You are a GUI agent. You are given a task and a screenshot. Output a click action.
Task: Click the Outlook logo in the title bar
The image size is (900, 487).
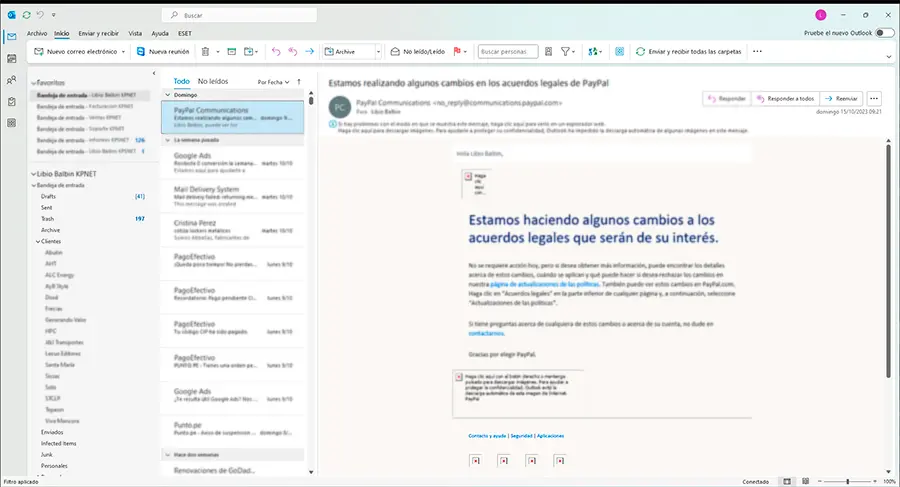pyautogui.click(x=11, y=15)
